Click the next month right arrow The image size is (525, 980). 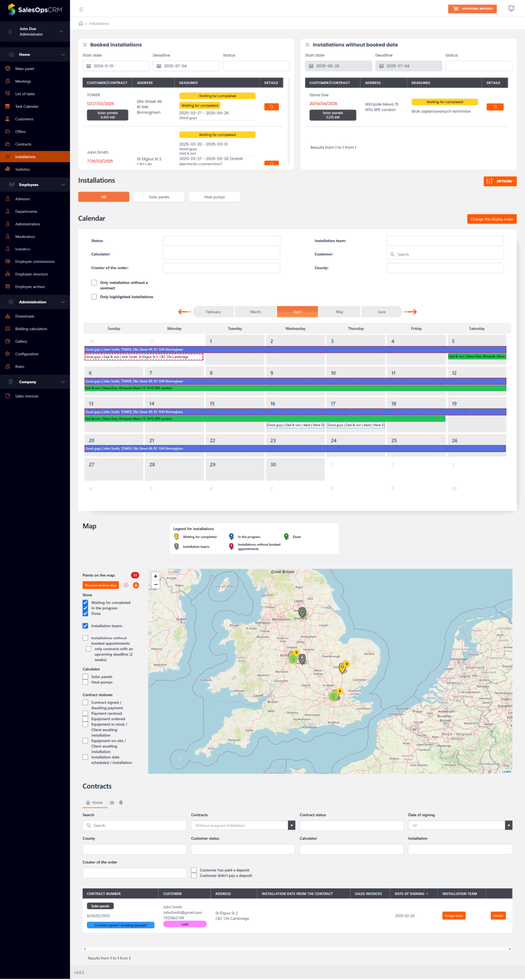click(410, 312)
